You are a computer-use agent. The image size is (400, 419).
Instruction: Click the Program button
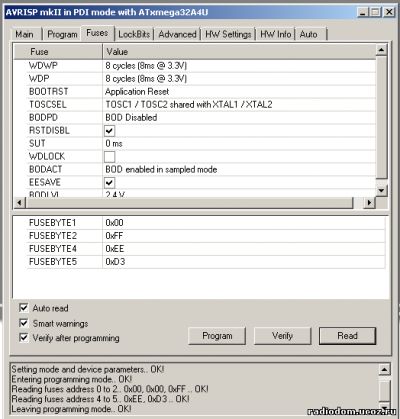coord(217,336)
